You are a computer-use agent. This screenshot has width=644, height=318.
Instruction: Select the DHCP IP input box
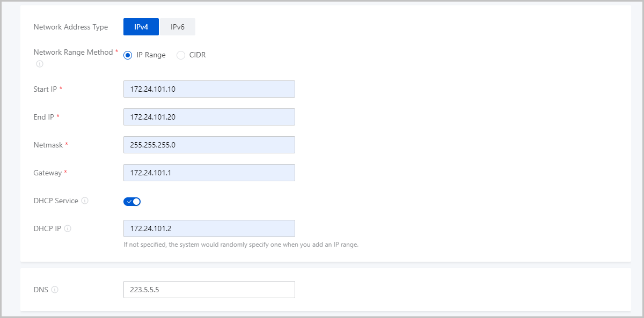(x=209, y=228)
